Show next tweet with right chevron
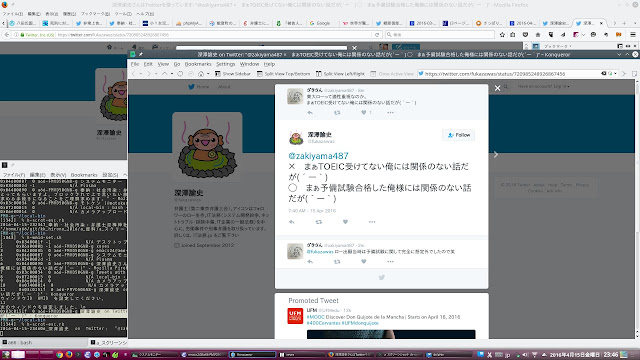Viewport: 640px width, 360px height. pyautogui.click(x=496, y=154)
